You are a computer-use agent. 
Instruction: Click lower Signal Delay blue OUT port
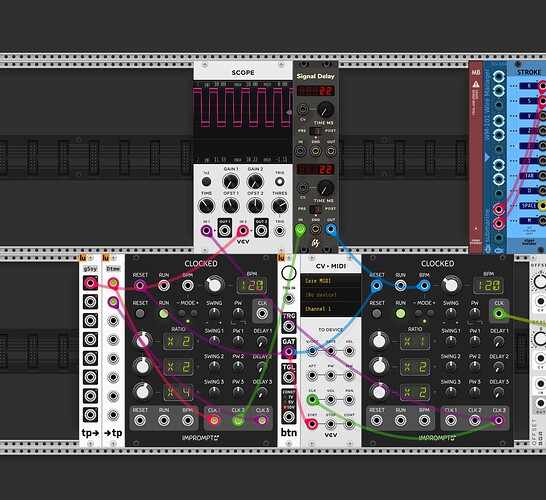point(331,229)
